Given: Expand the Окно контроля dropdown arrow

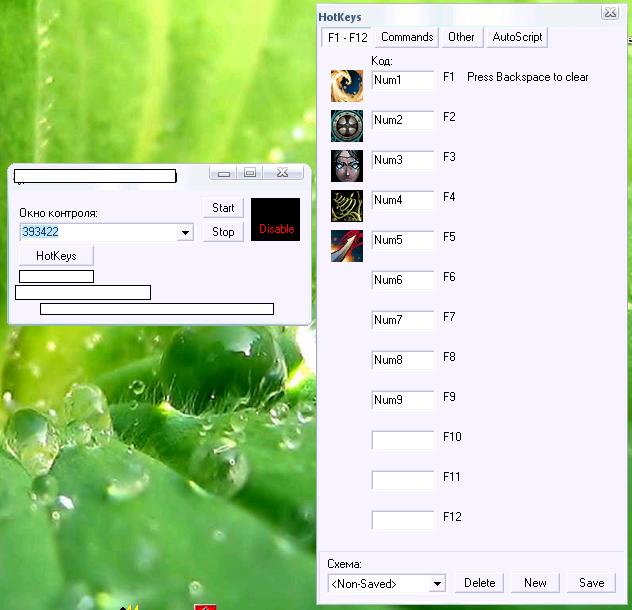Looking at the screenshot, I should click(x=185, y=233).
